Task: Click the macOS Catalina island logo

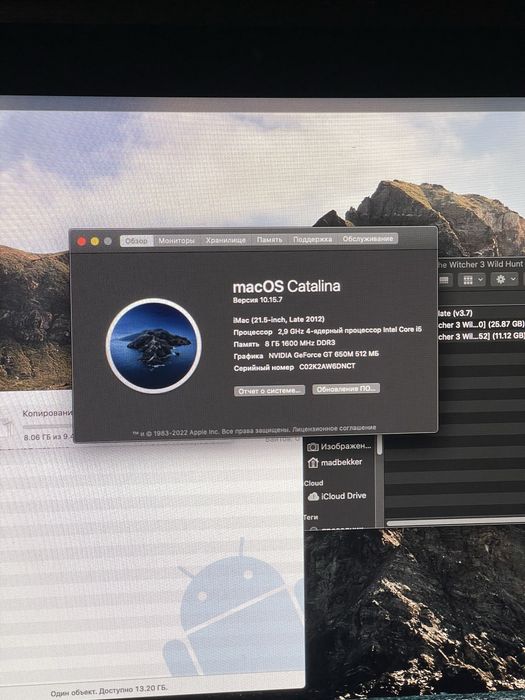Action: tap(154, 346)
